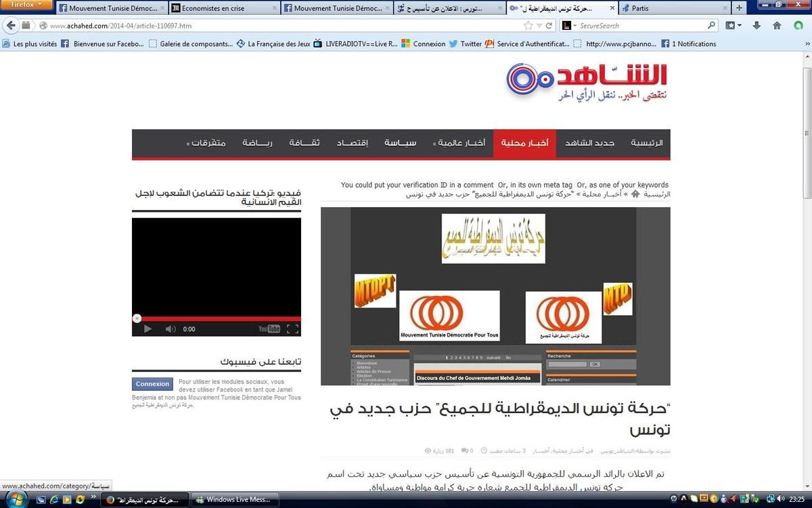Click the Facebook Connexion button

[152, 384]
